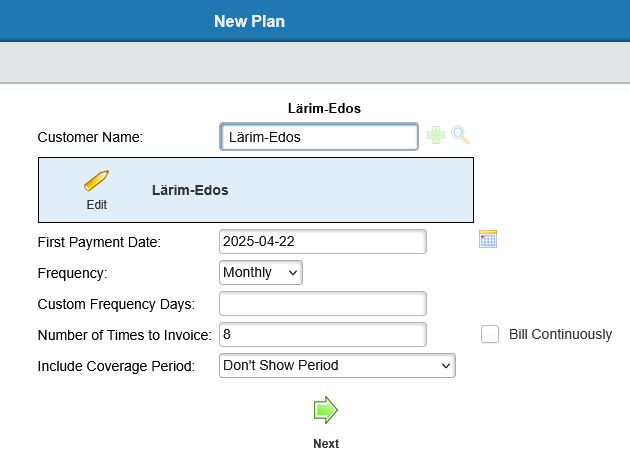630x472 pixels.
Task: Open the calendar date picker icon
Action: (488, 239)
